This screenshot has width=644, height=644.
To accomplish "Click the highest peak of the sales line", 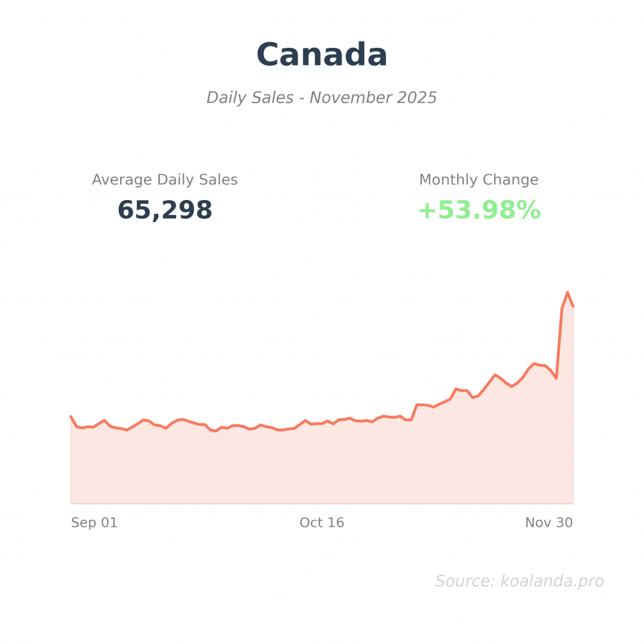I will [x=567, y=292].
